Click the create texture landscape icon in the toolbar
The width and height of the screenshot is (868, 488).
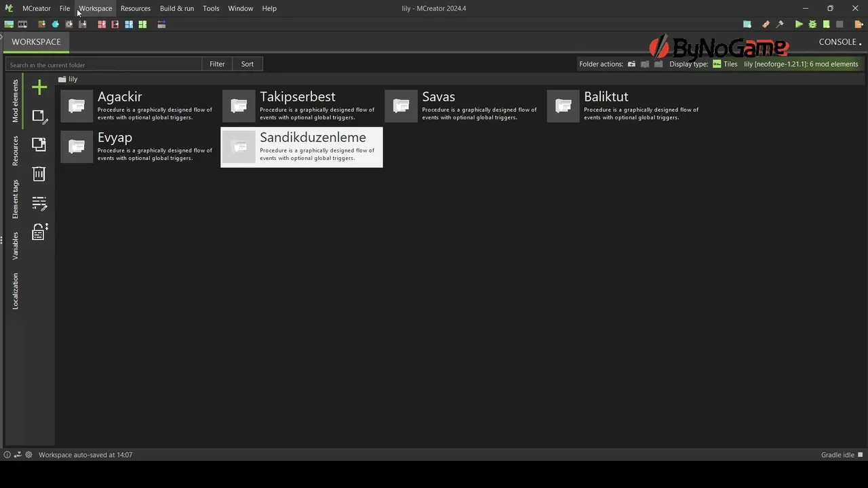pyautogui.click(x=9, y=24)
